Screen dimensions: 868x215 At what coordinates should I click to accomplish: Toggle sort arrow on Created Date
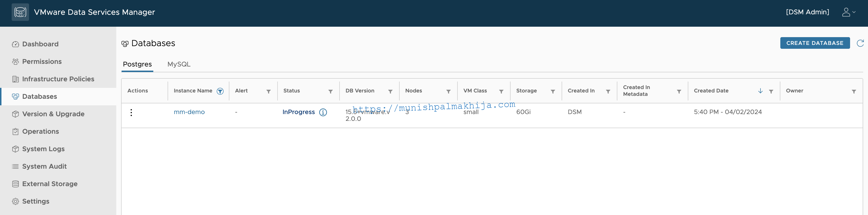pos(760,91)
